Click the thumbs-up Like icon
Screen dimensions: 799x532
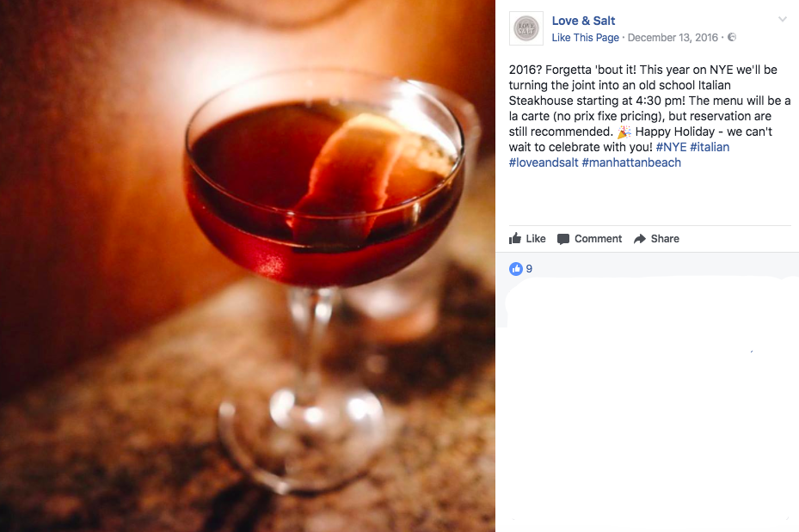(x=515, y=238)
